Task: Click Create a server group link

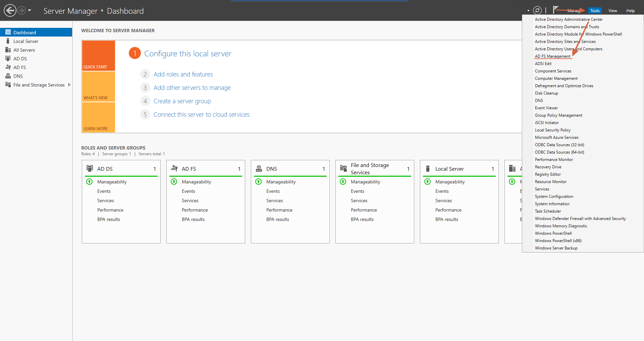Action: point(182,101)
